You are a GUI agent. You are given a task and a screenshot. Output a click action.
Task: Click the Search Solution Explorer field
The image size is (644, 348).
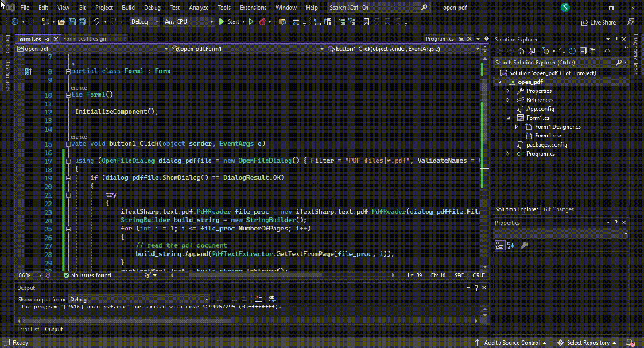point(557,62)
